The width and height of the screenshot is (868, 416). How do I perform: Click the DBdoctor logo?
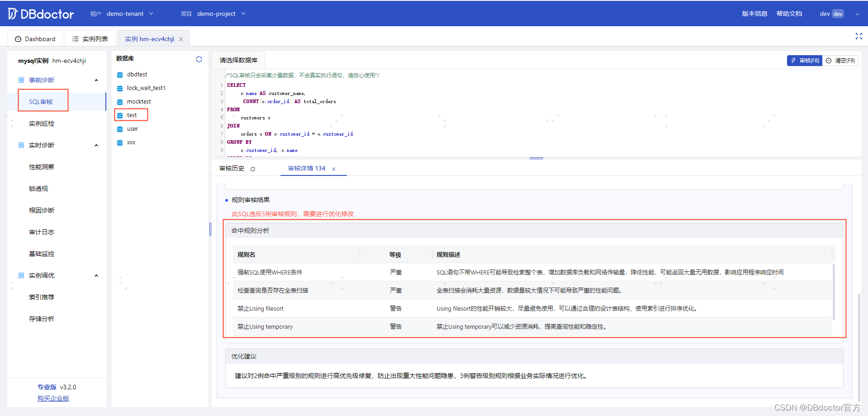[41, 14]
